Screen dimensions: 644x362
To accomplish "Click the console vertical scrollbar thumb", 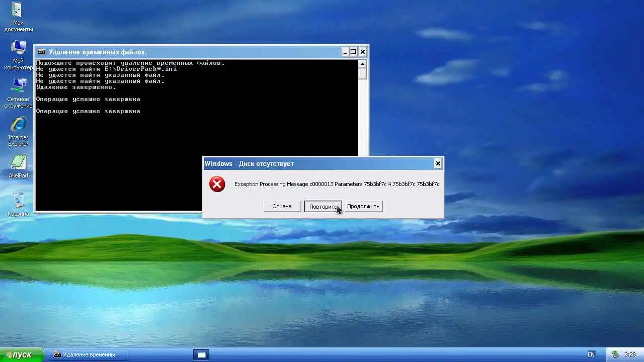I will coord(363,73).
